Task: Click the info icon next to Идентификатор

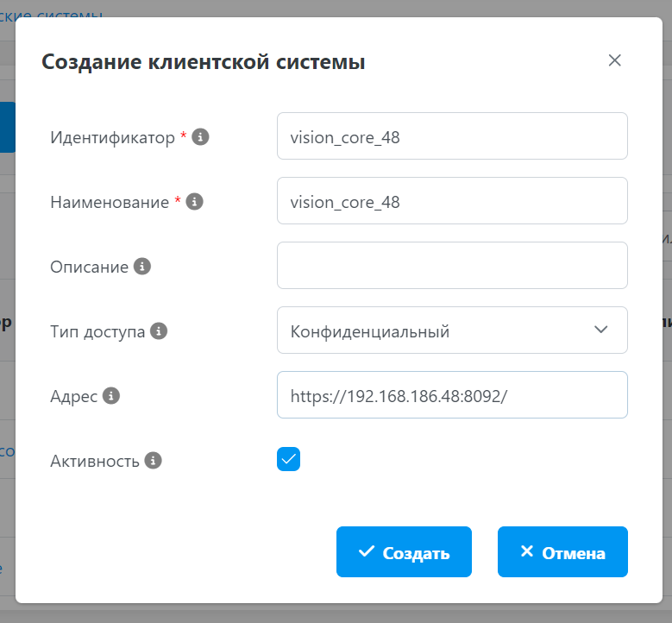Action: (x=200, y=137)
